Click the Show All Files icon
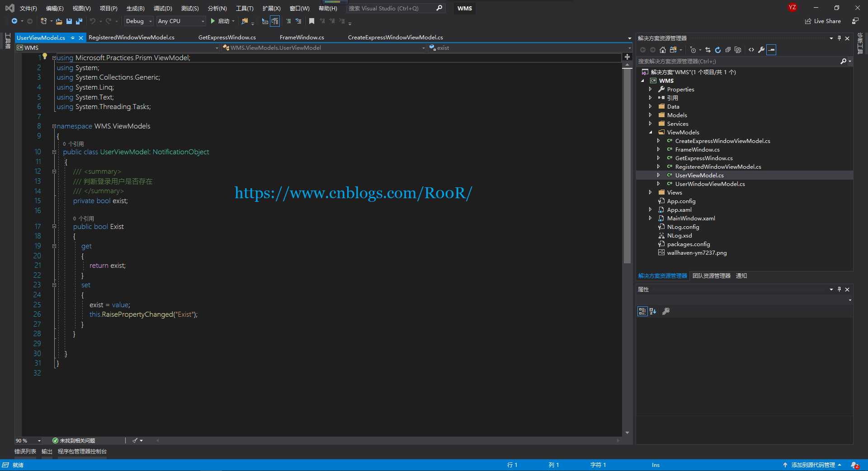 click(738, 50)
